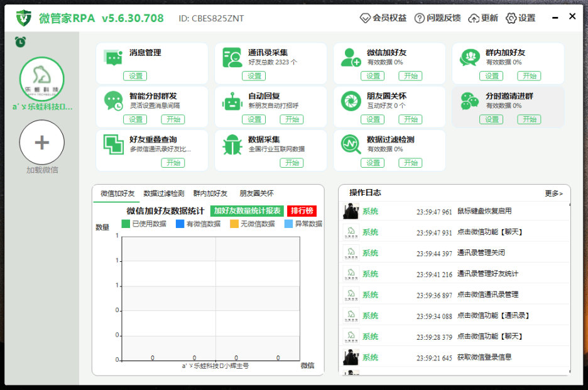Switch to the 数据过滤检测 tab
This screenshot has width=588, height=390.
[x=163, y=193]
